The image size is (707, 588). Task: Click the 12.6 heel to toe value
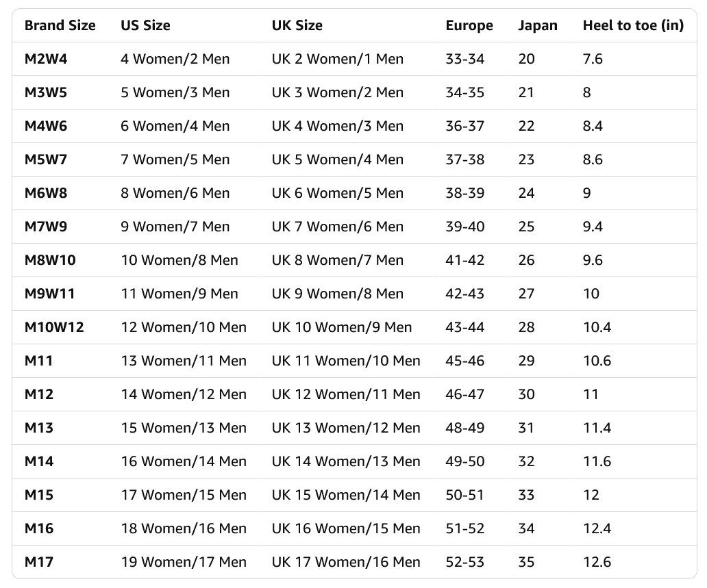click(597, 562)
